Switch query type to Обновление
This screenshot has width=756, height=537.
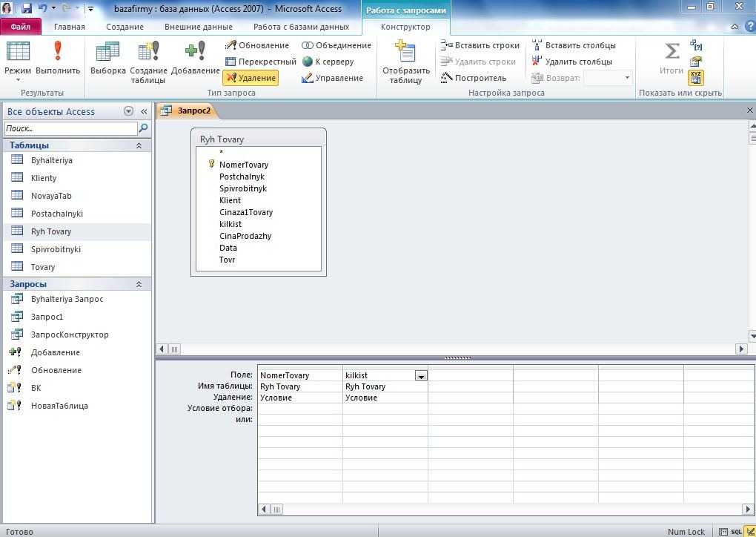tap(256, 45)
